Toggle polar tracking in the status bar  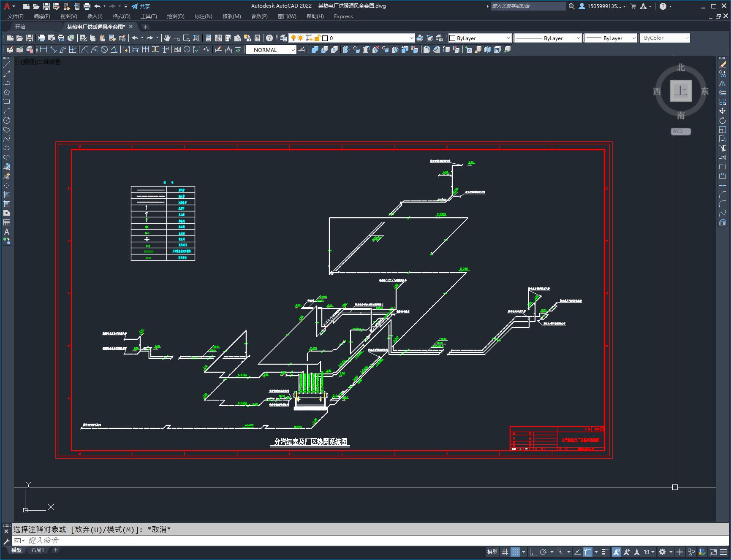pyautogui.click(x=543, y=552)
